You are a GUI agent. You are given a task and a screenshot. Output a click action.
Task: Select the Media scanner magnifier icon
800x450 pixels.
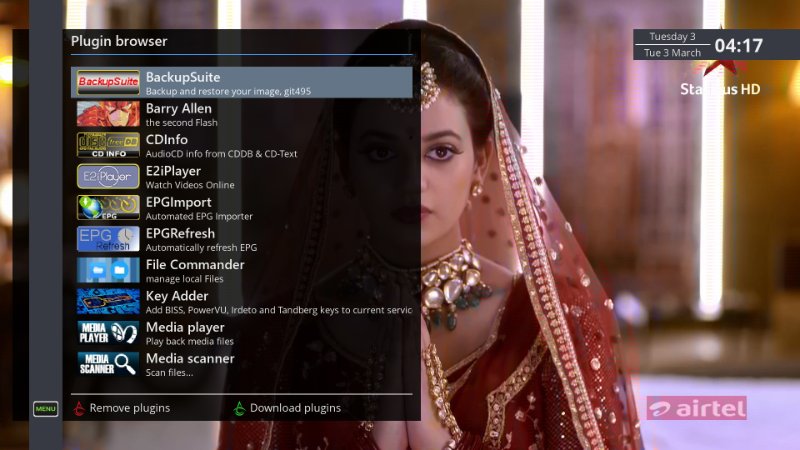(x=108, y=364)
